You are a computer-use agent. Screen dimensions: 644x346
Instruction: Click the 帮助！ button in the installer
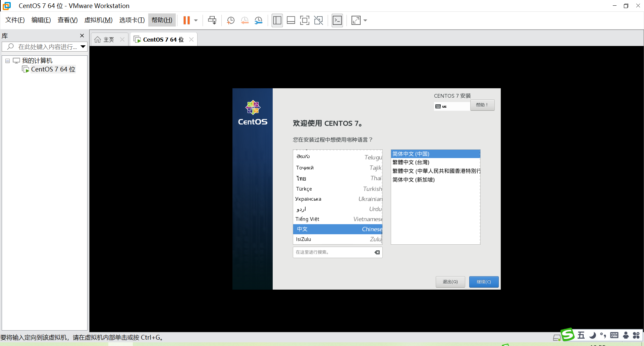(x=482, y=105)
